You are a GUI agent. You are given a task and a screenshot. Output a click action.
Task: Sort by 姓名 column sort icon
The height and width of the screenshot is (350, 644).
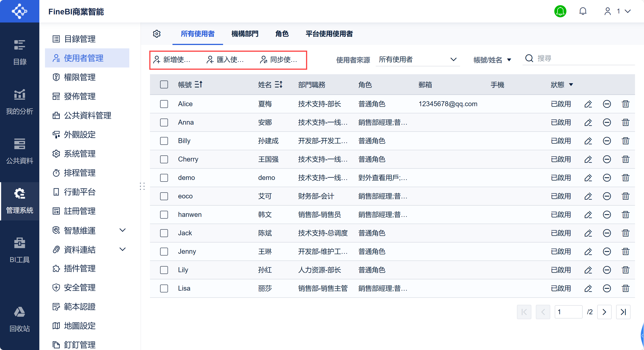[x=279, y=85]
